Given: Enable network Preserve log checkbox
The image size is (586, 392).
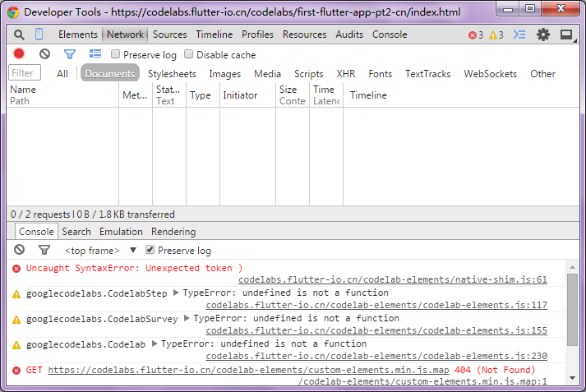Looking at the screenshot, I should pos(116,54).
